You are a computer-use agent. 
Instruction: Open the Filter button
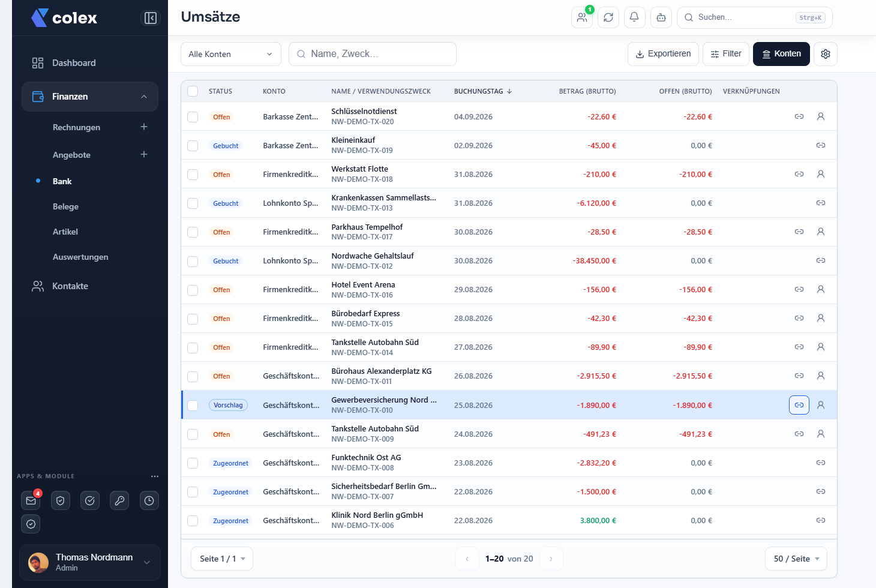point(726,54)
